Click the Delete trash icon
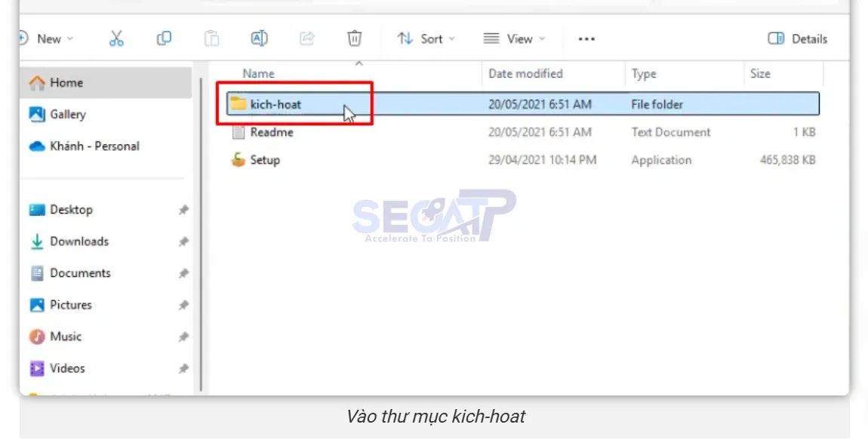 pos(354,38)
